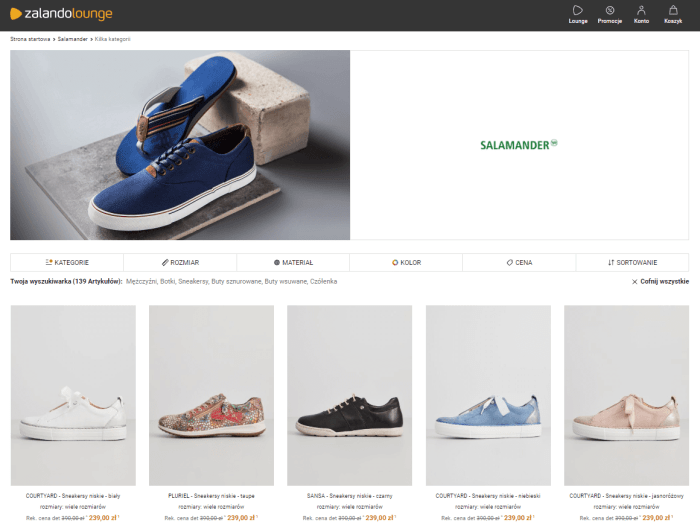Click the 239,00 zł price under Sansa
This screenshot has width=700, height=528.
pos(379,518)
